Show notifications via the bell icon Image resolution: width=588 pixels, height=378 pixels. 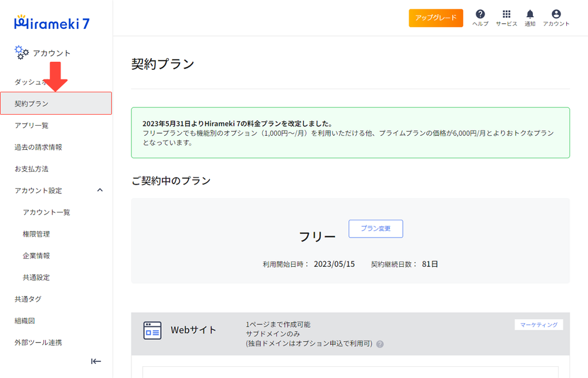point(530,14)
